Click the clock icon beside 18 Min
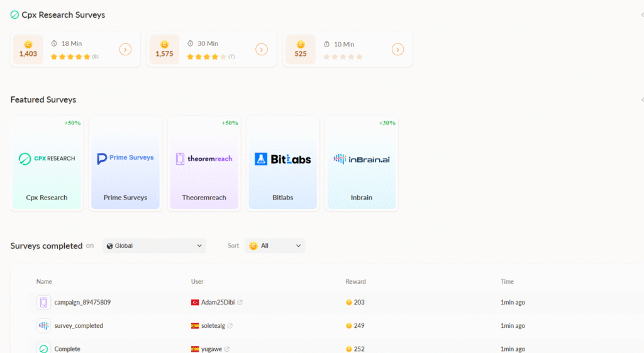The image size is (644, 353). [x=54, y=43]
